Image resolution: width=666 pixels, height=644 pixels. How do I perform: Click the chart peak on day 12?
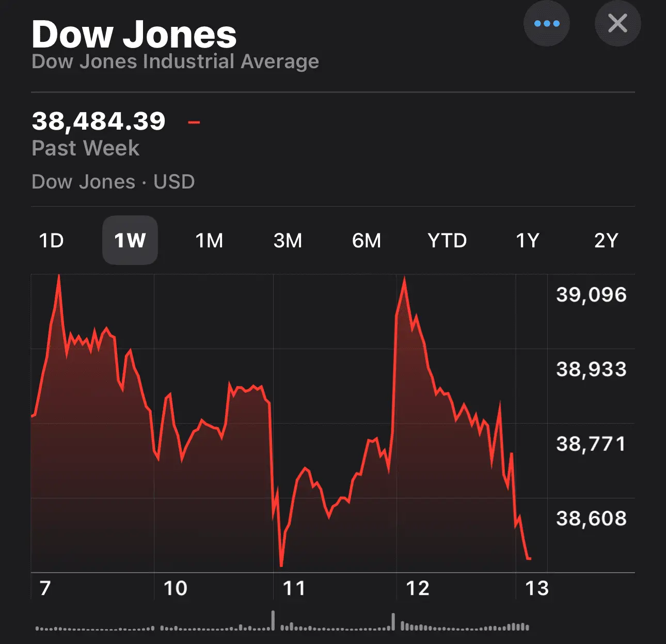(x=404, y=279)
